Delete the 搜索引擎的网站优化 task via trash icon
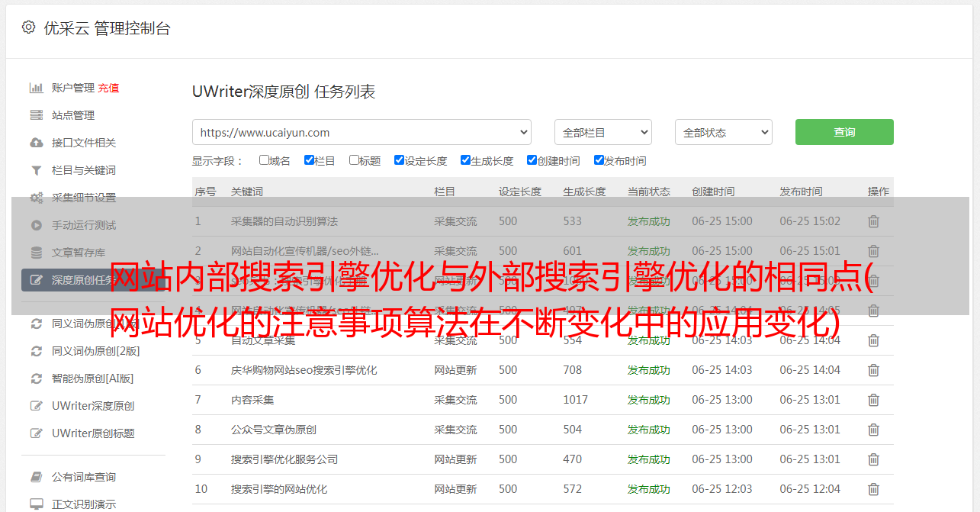This screenshot has width=980, height=512. [873, 489]
